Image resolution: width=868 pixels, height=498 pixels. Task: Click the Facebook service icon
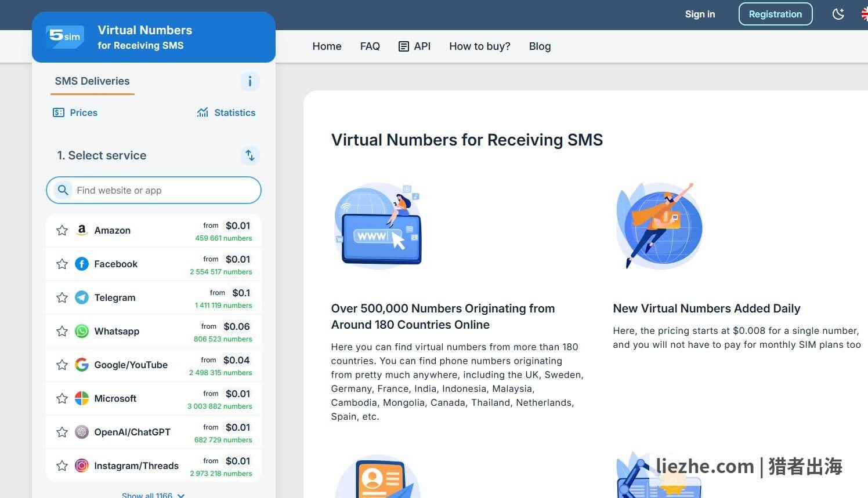[82, 264]
